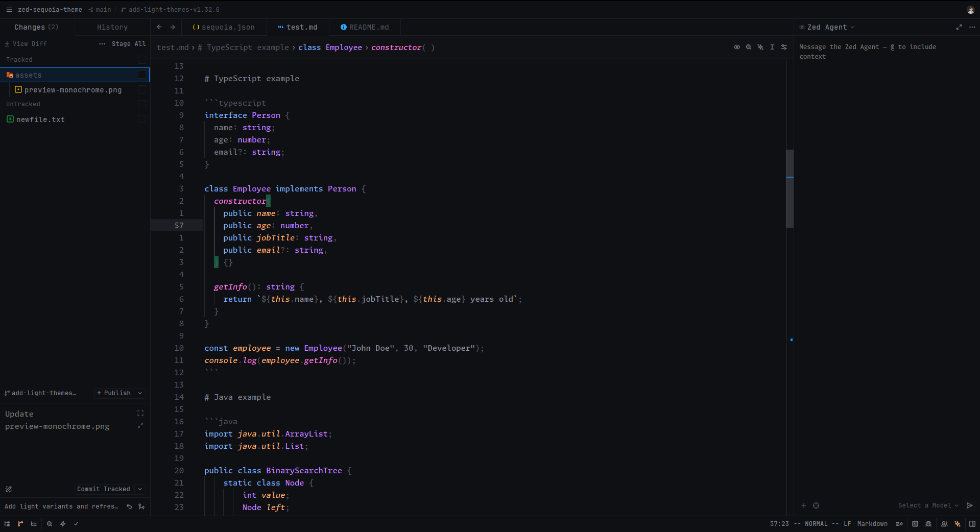The height and width of the screenshot is (532, 980).
Task: Click the Publish branch button
Action: coord(114,393)
